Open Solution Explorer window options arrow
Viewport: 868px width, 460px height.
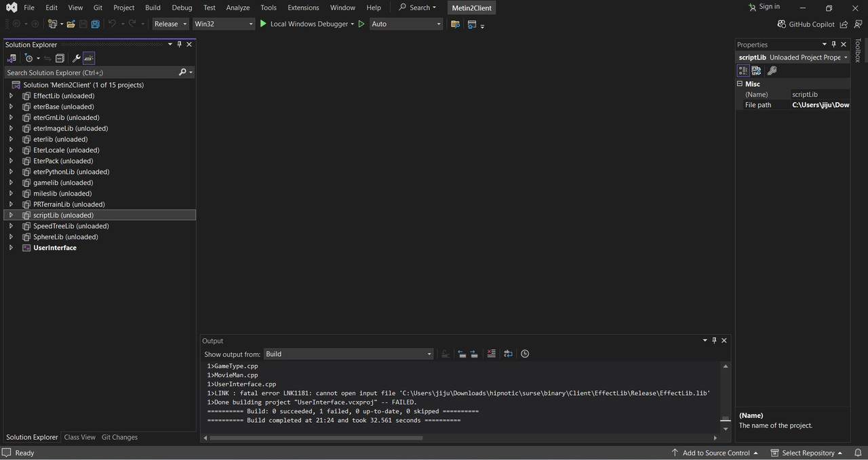170,44
